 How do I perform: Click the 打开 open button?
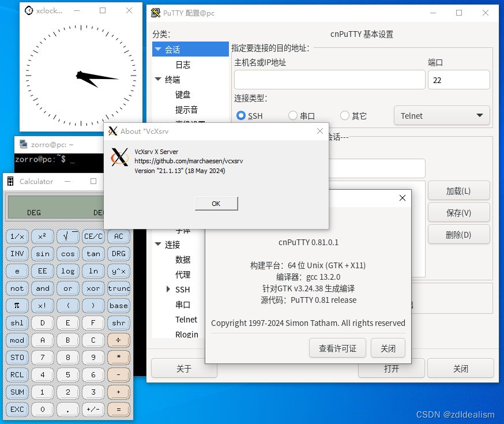coord(392,369)
